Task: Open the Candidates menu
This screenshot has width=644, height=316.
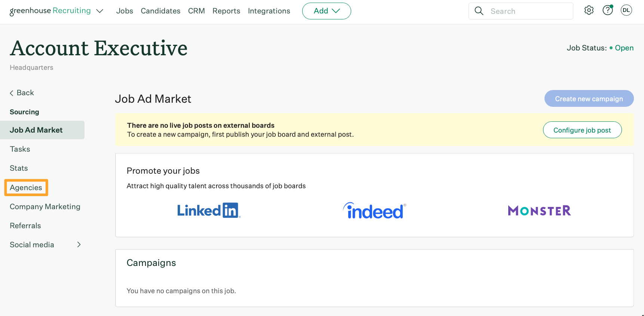Action: (160, 11)
